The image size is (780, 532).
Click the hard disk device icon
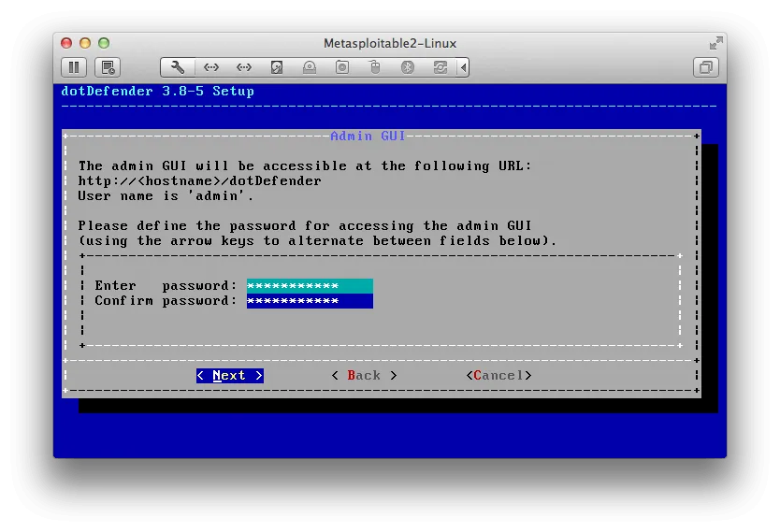click(277, 67)
